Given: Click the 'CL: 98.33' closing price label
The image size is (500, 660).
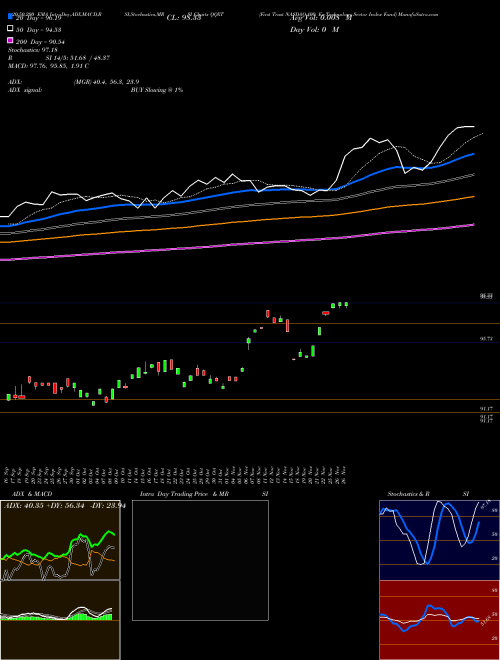Looking at the screenshot, I should (x=184, y=18).
